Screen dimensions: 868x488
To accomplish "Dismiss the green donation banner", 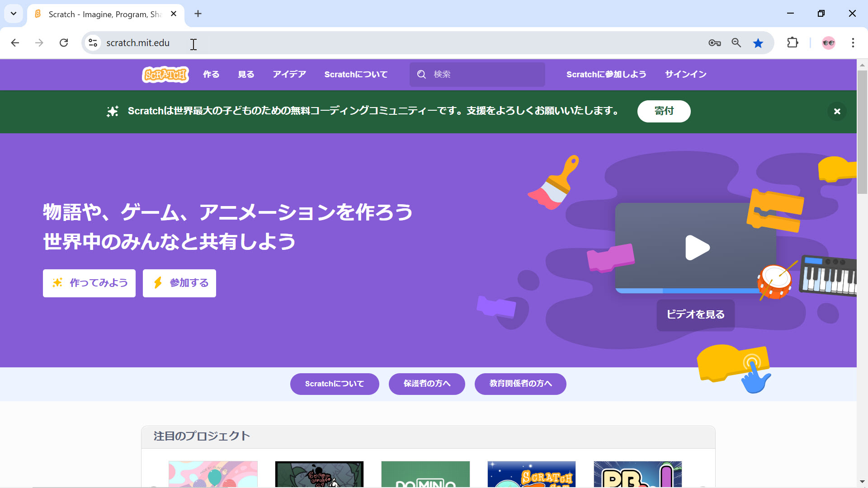I will pos(837,111).
